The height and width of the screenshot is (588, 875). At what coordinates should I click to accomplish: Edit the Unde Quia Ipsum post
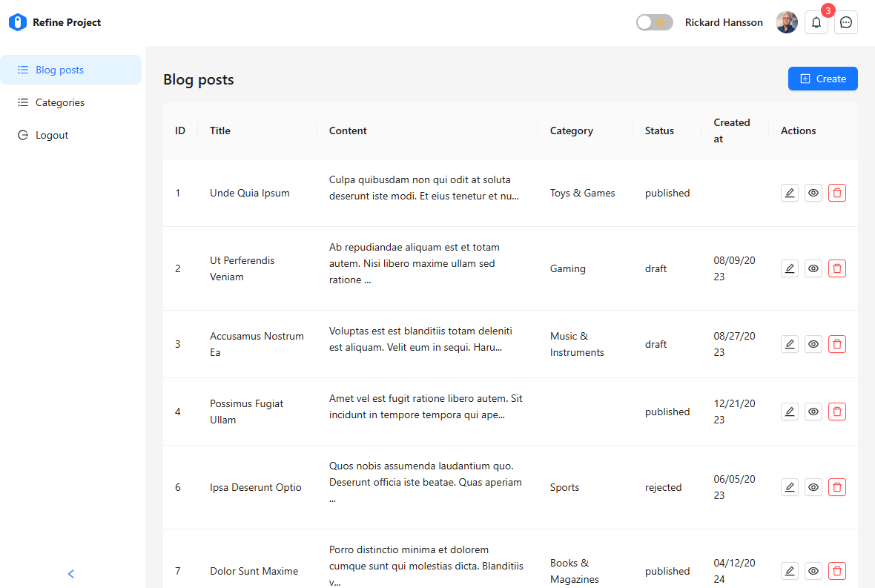(x=790, y=193)
